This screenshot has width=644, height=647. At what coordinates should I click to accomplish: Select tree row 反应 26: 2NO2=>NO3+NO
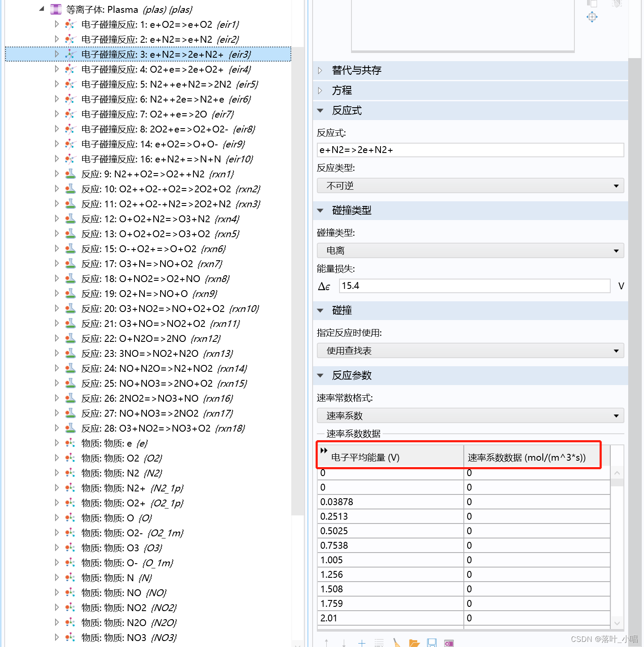[148, 398]
